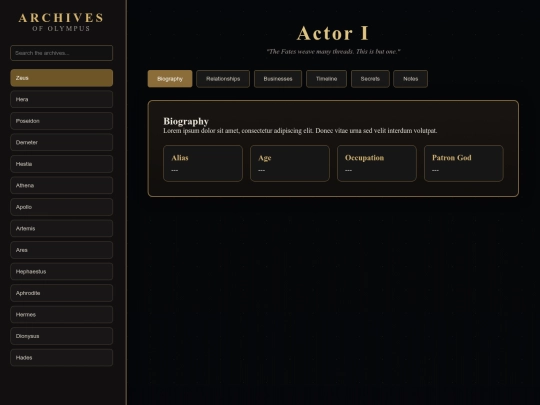Open Hades in the sidebar list
This screenshot has height=405, width=540.
(61, 357)
